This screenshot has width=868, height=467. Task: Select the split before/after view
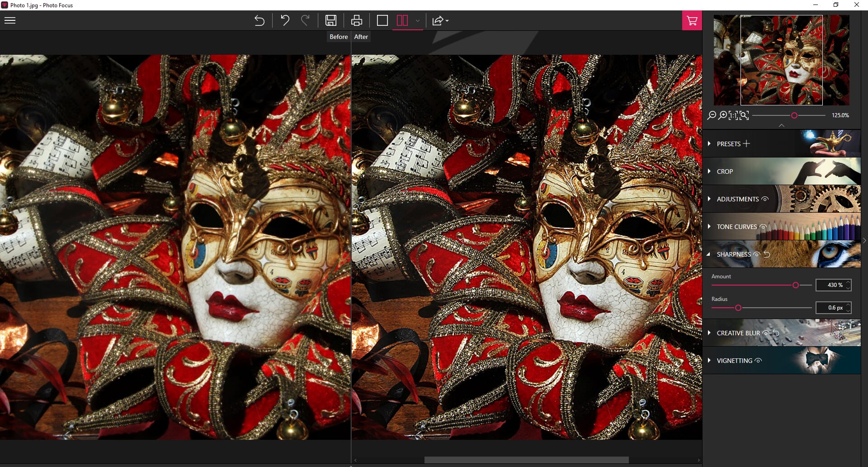[x=402, y=20]
